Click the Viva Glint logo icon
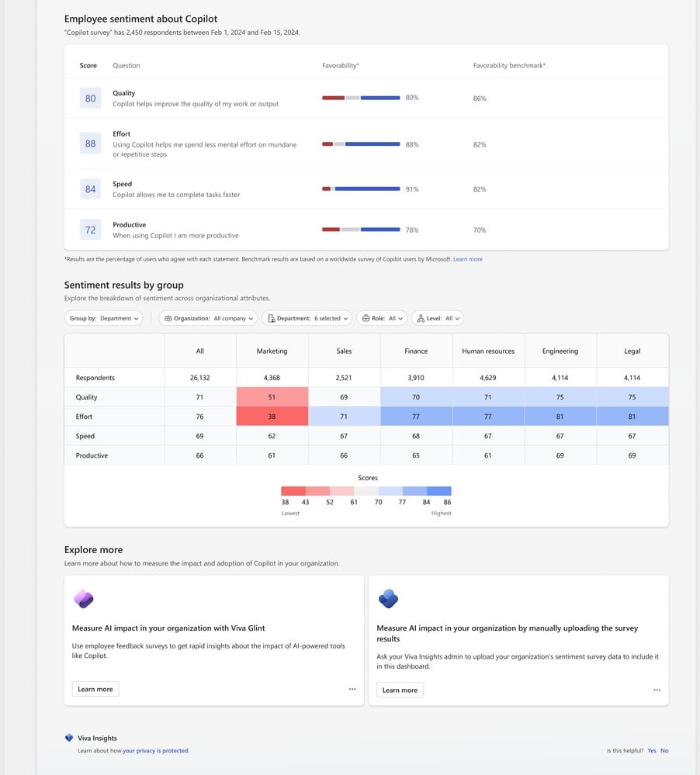700x775 pixels. 84,599
